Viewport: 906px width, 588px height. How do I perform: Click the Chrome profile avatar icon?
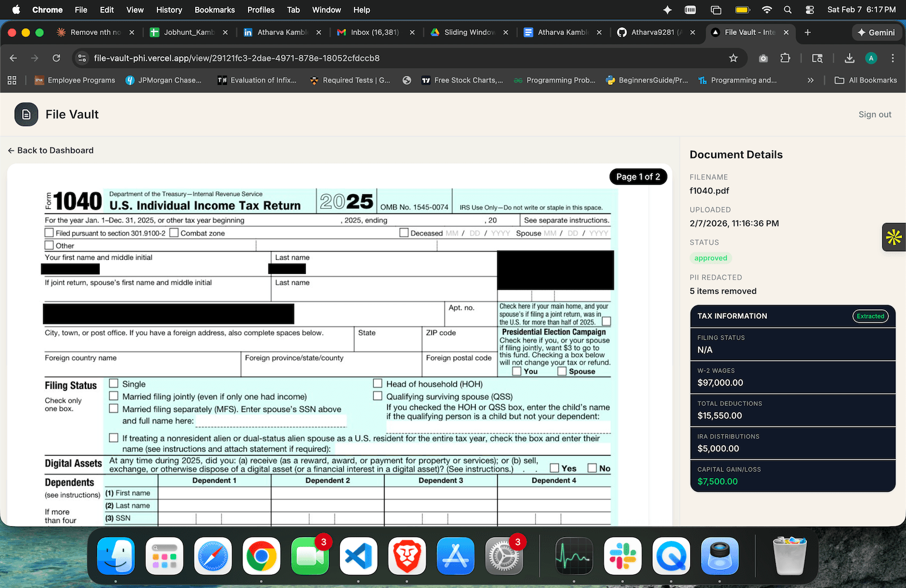click(871, 58)
